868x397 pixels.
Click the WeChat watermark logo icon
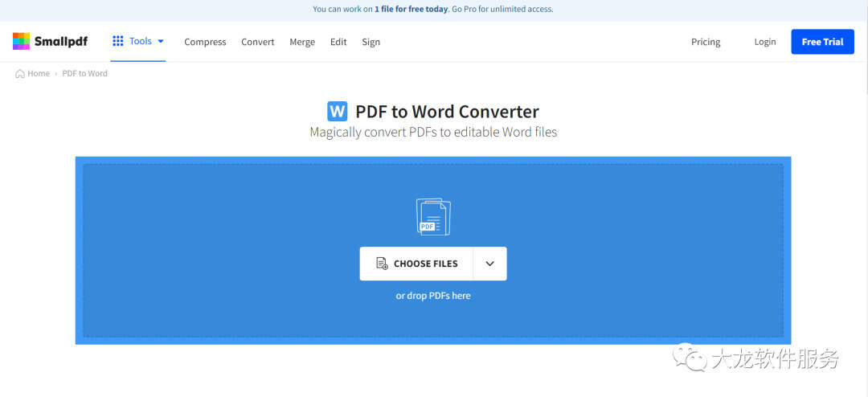click(x=690, y=358)
